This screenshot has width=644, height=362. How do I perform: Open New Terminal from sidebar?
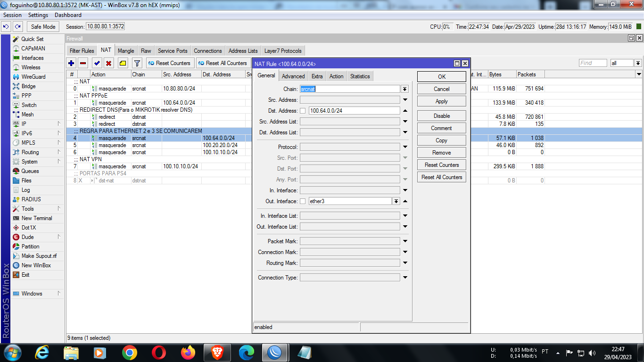(x=37, y=218)
